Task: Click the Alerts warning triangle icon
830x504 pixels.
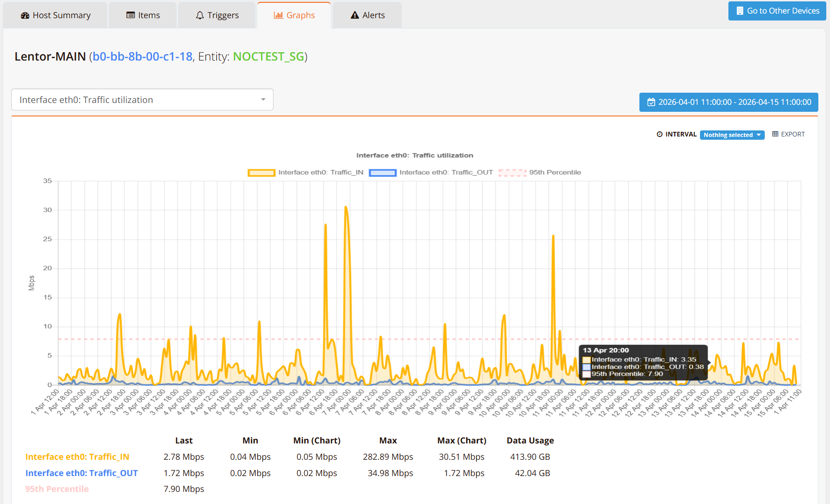Action: coord(355,15)
